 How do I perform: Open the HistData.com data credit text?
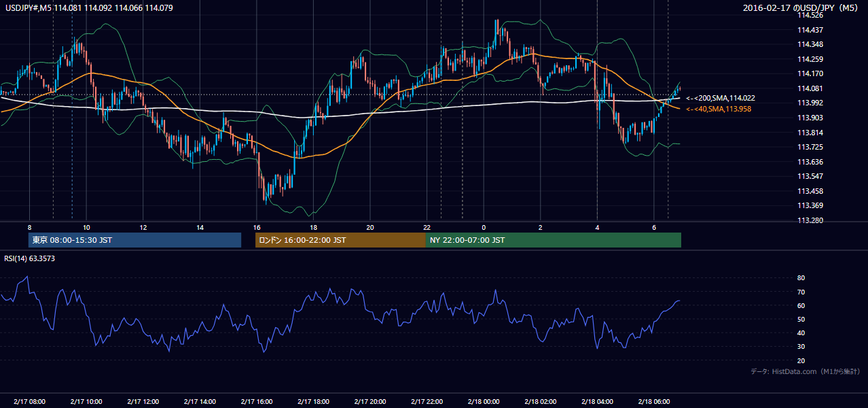click(806, 371)
